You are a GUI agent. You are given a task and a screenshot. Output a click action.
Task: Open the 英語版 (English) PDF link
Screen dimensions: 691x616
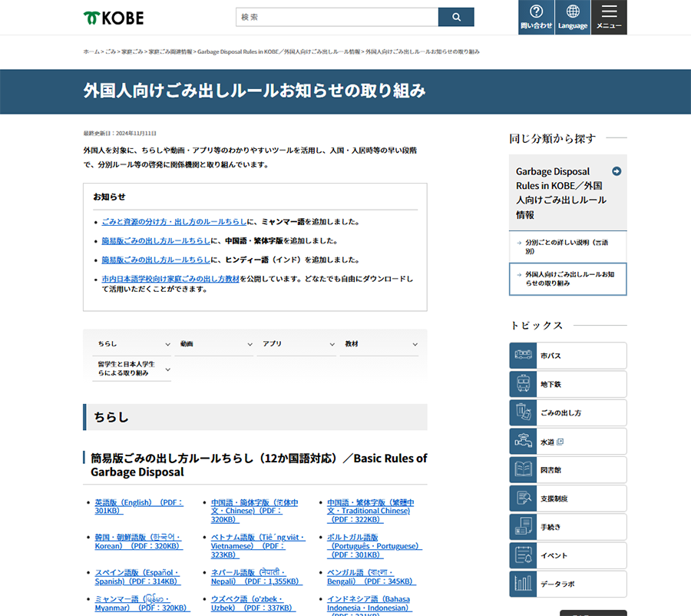pos(138,506)
